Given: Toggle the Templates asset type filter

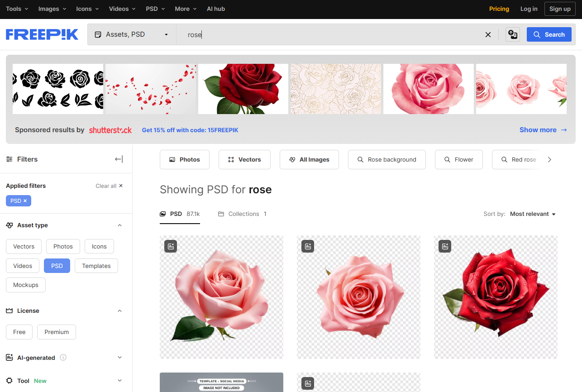Looking at the screenshot, I should [96, 266].
